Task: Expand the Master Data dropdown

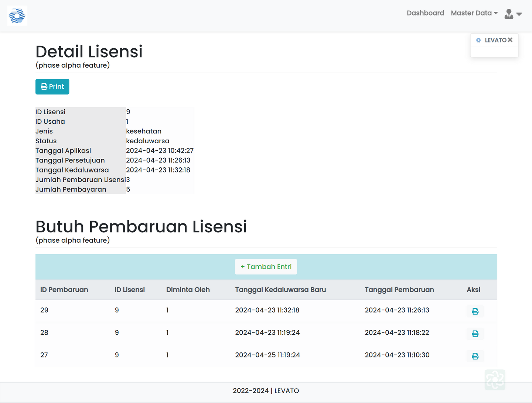Action: pos(474,13)
